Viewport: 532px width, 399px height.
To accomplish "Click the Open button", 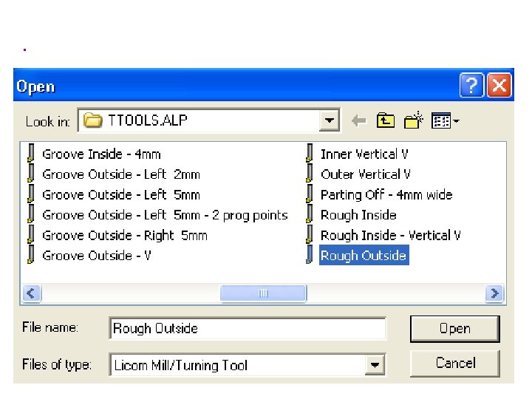I will pos(455,328).
